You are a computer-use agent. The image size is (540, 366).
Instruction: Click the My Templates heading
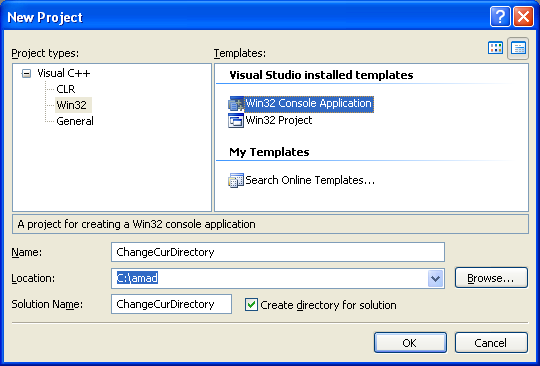pos(269,152)
